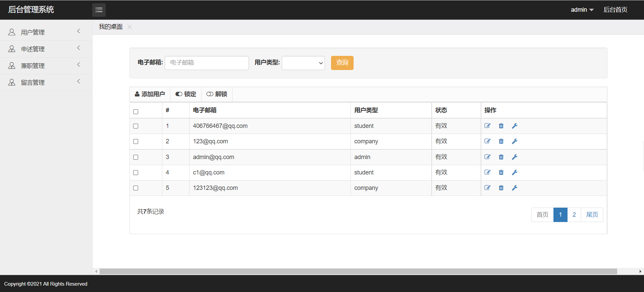
Task: Click wrench icon for admin@qq.com
Action: pos(515,157)
